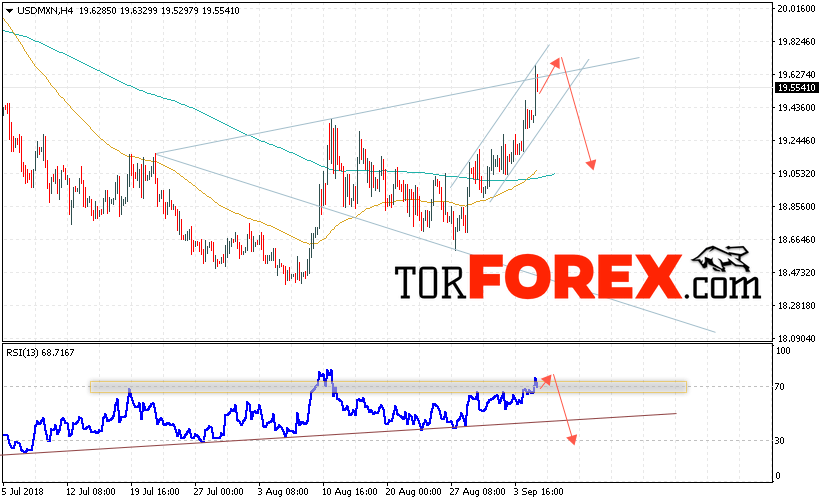Image resolution: width=820 pixels, height=503 pixels.
Task: Click the 5 Jul 2018 date label
Action: pos(23,492)
